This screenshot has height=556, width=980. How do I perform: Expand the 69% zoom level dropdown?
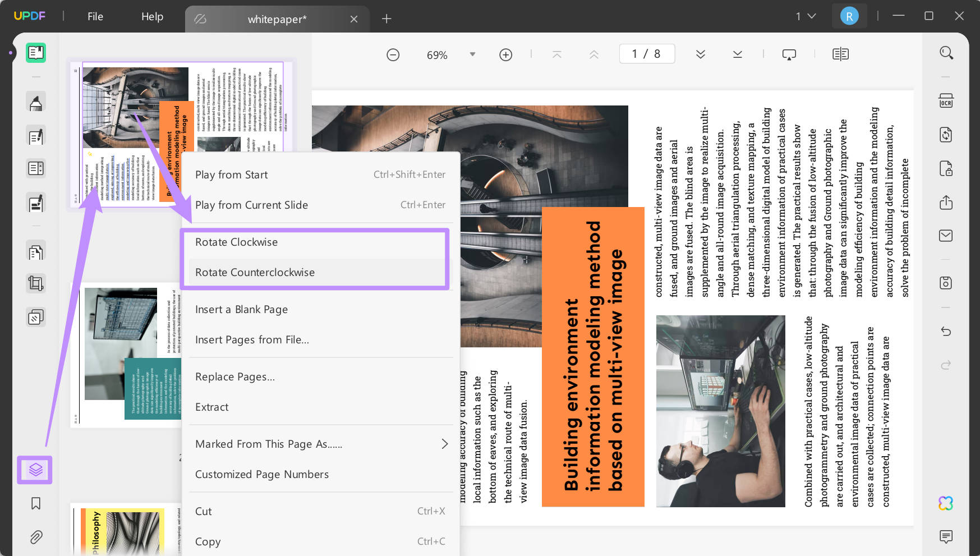pyautogui.click(x=472, y=54)
